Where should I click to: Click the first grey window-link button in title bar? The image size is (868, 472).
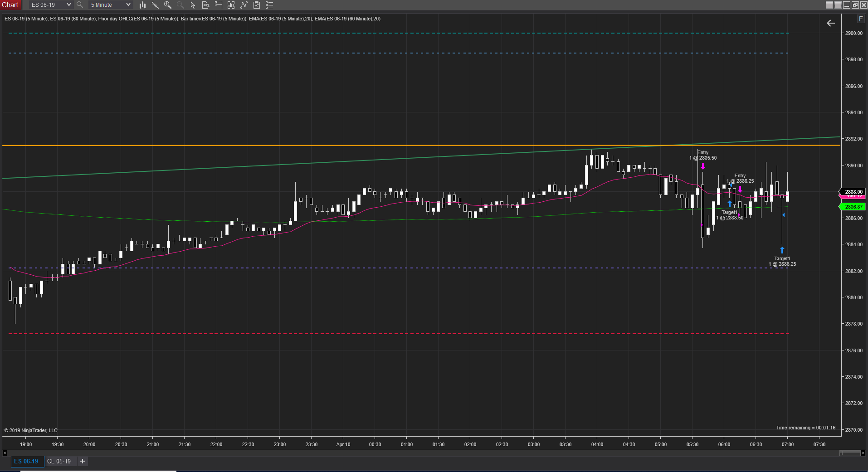click(829, 5)
